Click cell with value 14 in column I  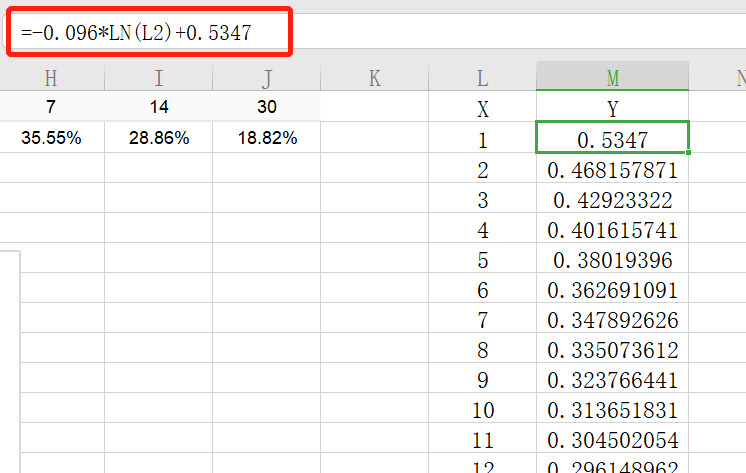tap(159, 107)
